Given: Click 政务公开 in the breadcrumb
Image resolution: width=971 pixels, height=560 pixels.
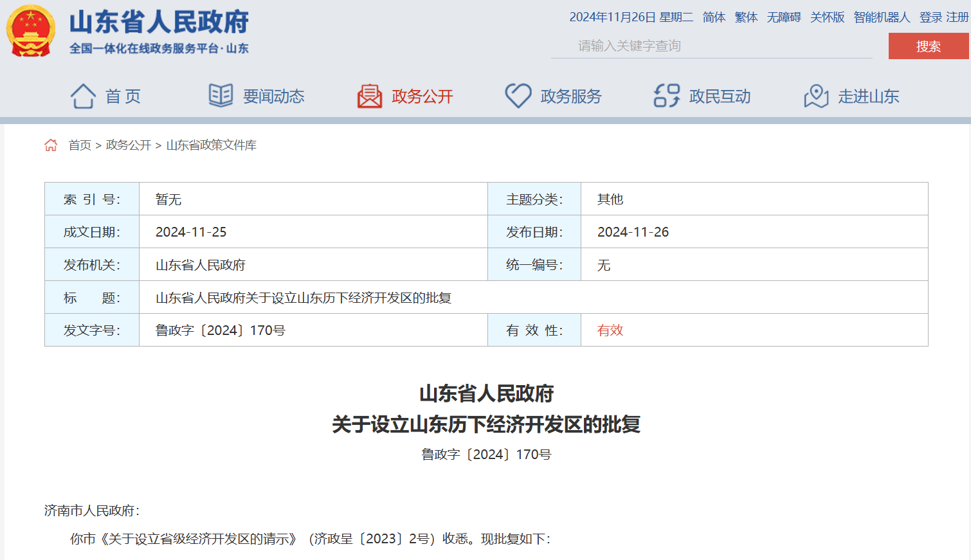Looking at the screenshot, I should 128,145.
